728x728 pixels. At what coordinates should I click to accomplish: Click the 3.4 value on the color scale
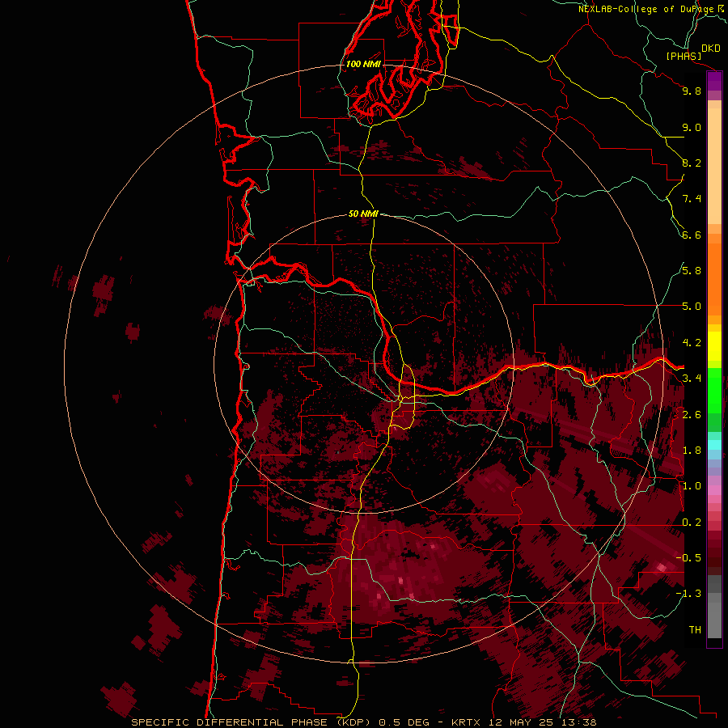coord(692,379)
